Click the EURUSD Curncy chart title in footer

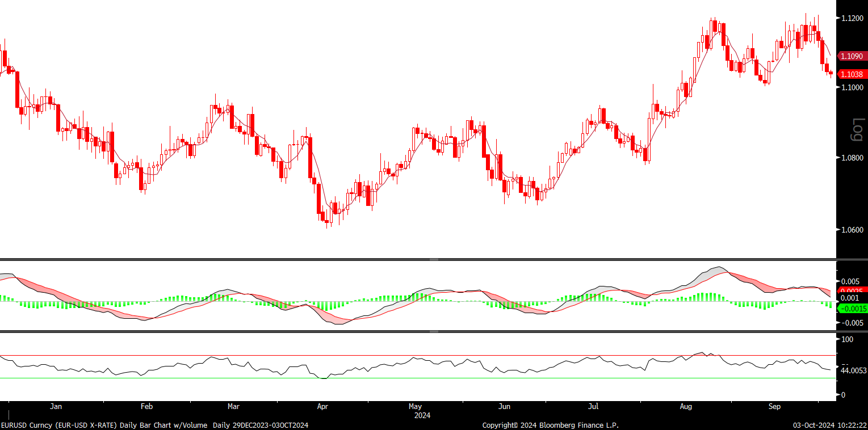coord(154,425)
